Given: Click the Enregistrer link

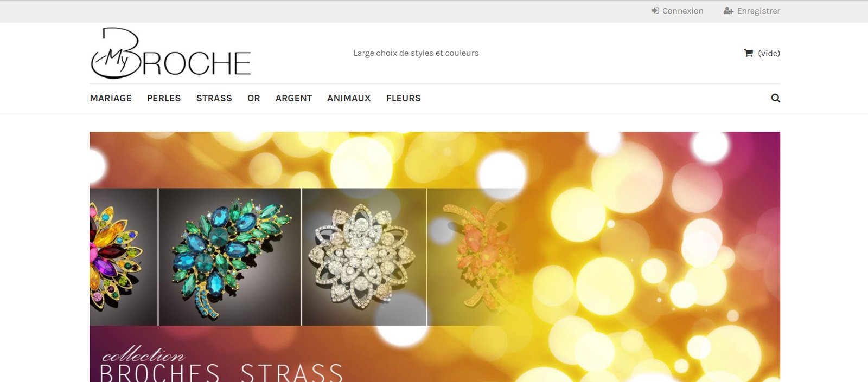Looking at the screenshot, I should 758,11.
